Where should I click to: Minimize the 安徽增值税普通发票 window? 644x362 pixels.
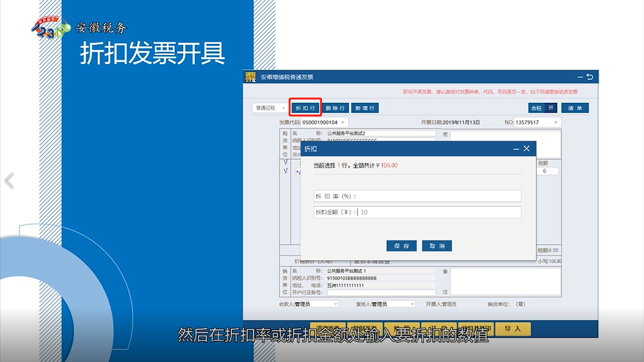click(x=580, y=77)
